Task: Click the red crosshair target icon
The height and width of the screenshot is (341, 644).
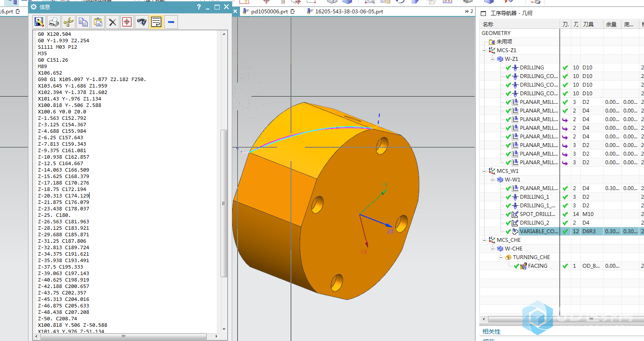Action: 127,22
